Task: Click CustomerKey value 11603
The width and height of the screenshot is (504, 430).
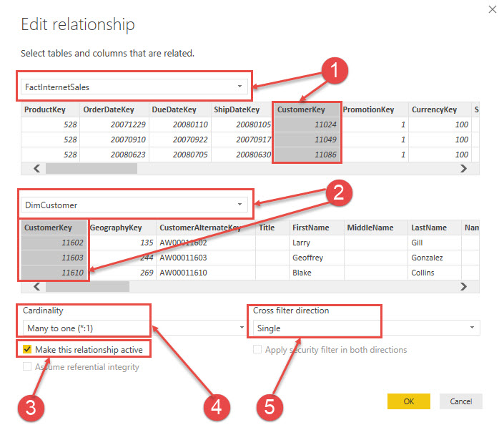Action: pos(72,258)
